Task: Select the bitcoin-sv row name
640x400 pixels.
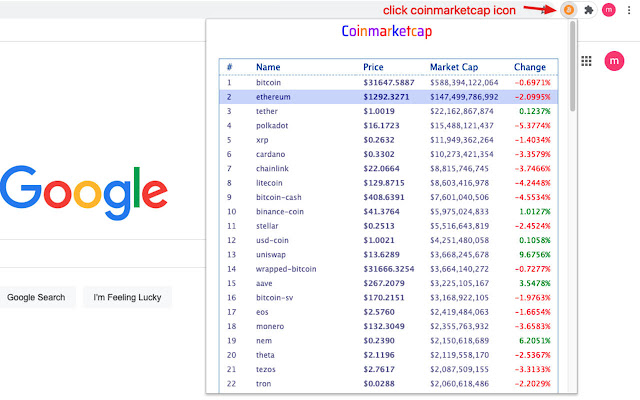Action: coord(274,298)
